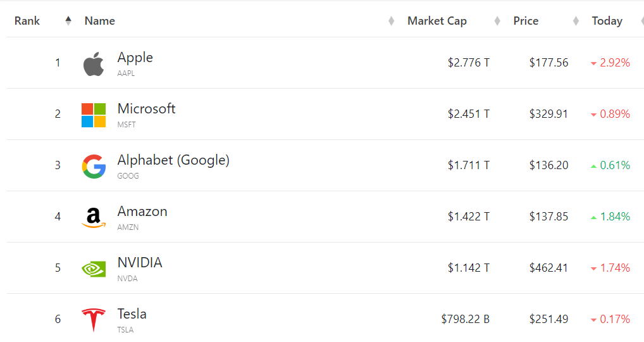Click the Google G logo icon
The image size is (644, 342).
coord(94,167)
